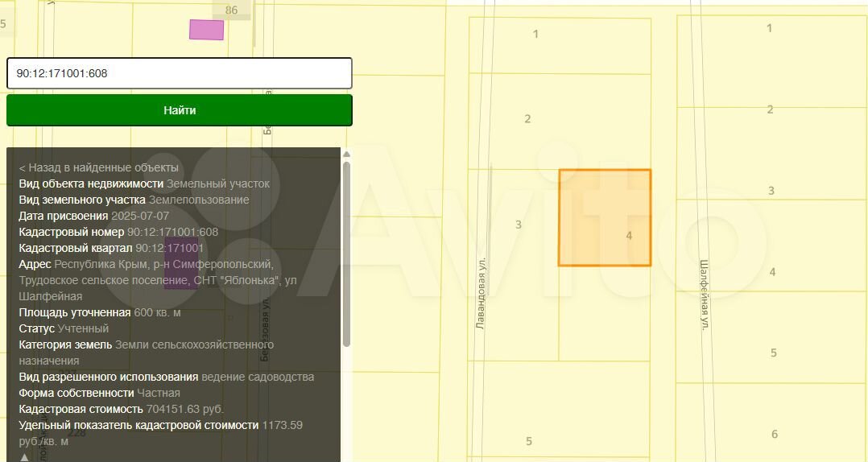Click the pink building polygon near 86
The height and width of the screenshot is (462, 868).
tap(206, 30)
